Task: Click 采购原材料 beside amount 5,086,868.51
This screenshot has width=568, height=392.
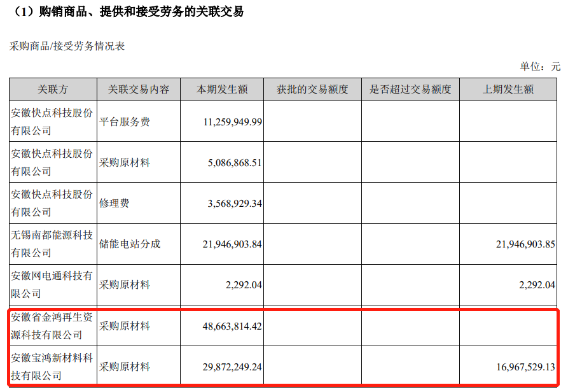Action: 124,163
